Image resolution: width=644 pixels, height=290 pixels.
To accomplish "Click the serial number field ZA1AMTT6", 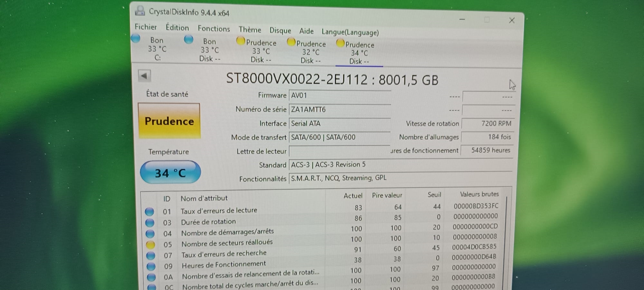I will click(339, 110).
